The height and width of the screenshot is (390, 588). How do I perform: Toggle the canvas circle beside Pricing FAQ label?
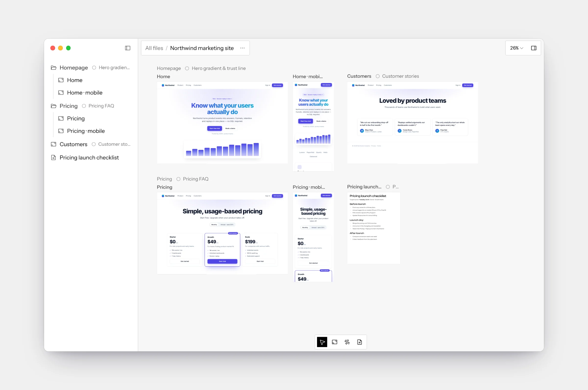click(x=178, y=179)
